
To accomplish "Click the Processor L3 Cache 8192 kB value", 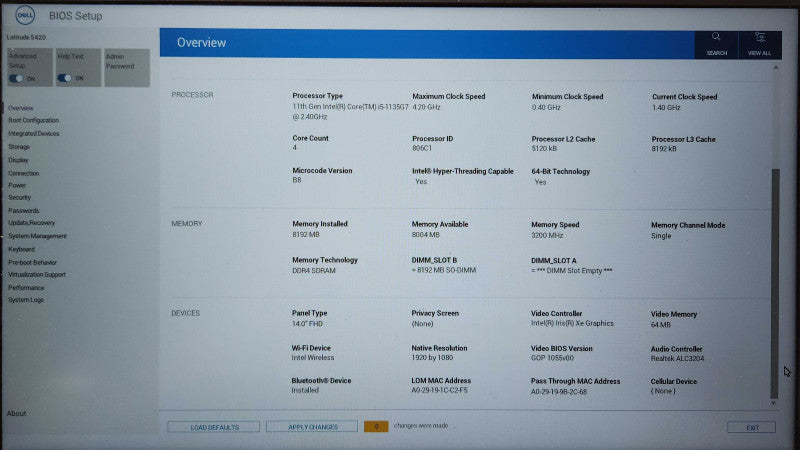I will coord(664,149).
